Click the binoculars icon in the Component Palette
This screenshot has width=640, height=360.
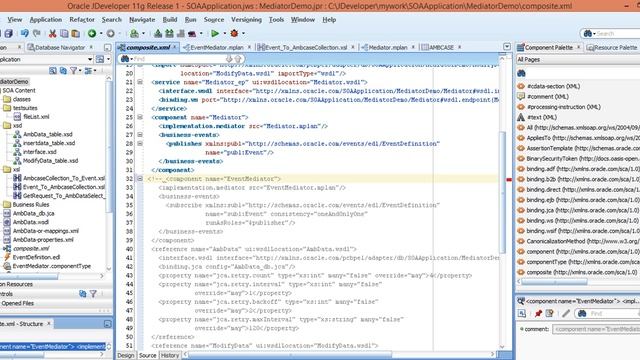click(x=521, y=73)
